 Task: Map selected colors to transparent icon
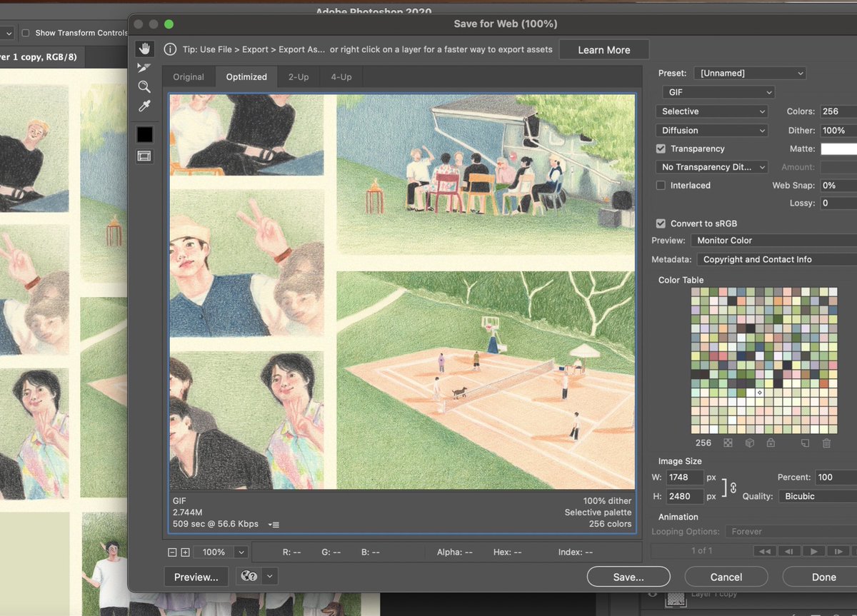[x=728, y=443]
